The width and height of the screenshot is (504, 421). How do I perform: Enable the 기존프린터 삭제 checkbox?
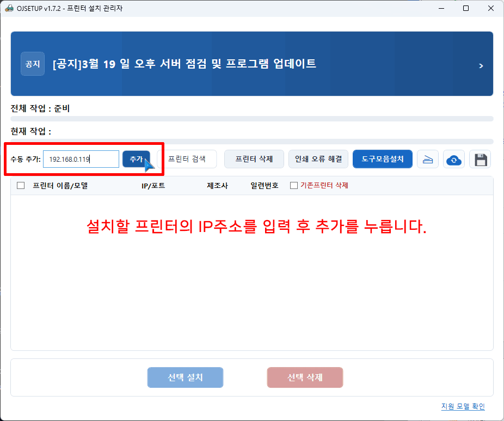tap(294, 185)
